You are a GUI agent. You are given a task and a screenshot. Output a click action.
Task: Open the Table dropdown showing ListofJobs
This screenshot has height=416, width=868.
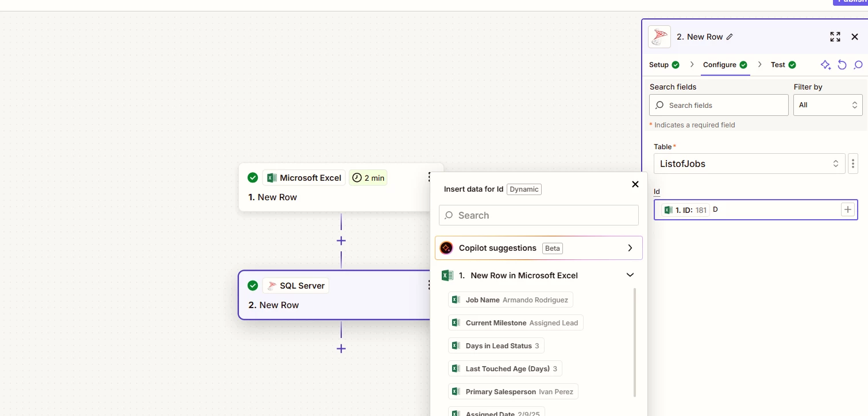pos(749,164)
